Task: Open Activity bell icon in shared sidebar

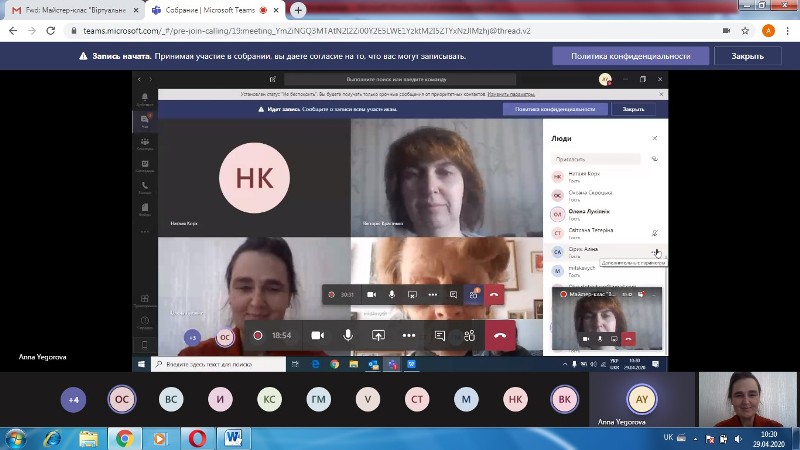Action: tap(145, 98)
